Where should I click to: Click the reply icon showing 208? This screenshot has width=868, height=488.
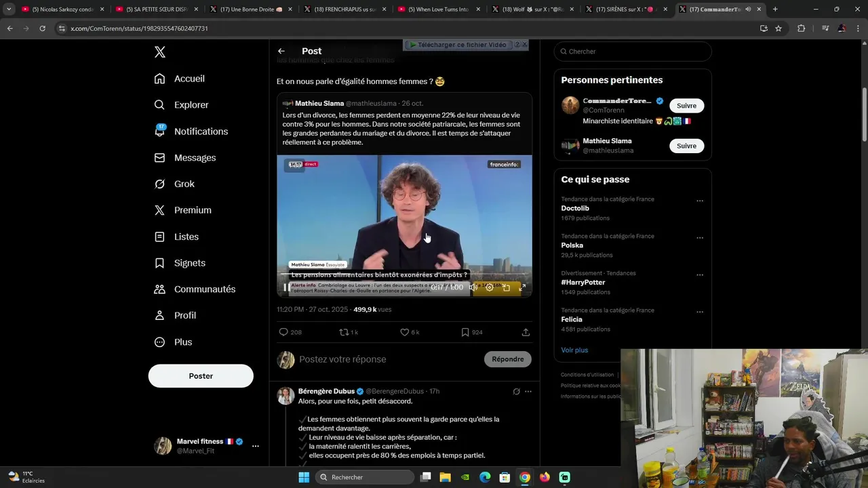pos(283,332)
